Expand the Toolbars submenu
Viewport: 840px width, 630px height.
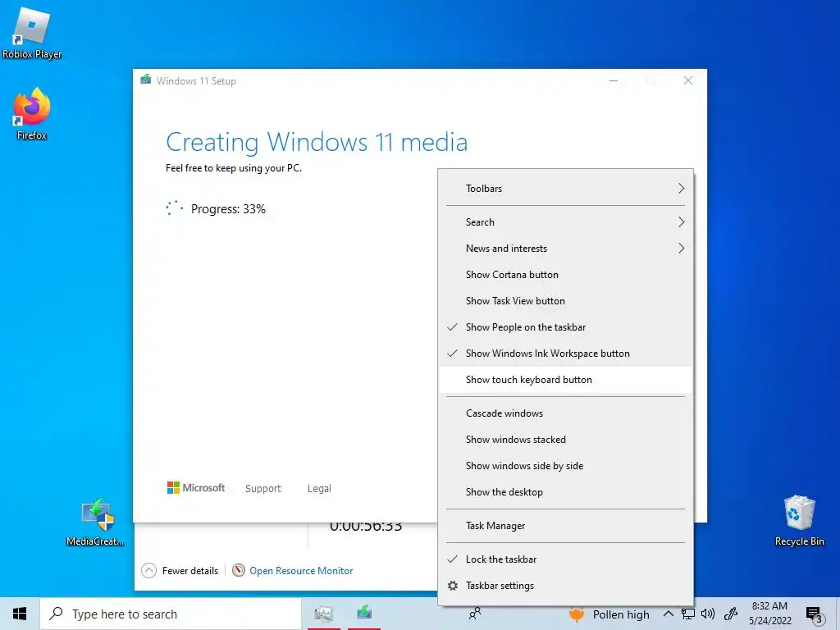coord(566,188)
